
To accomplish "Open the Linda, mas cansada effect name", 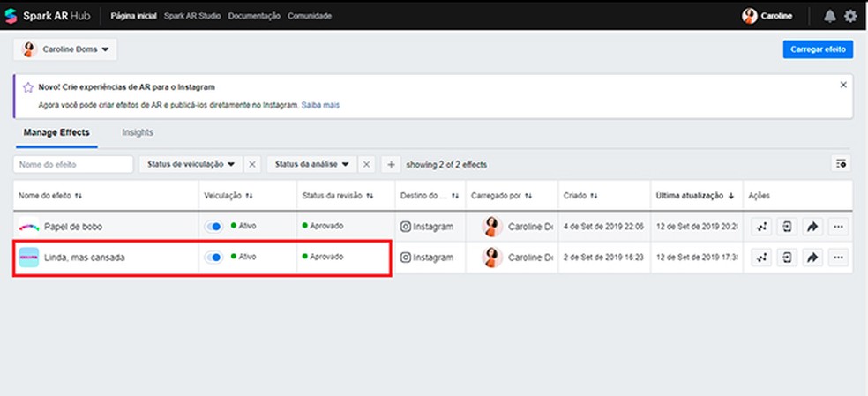I will [x=84, y=258].
